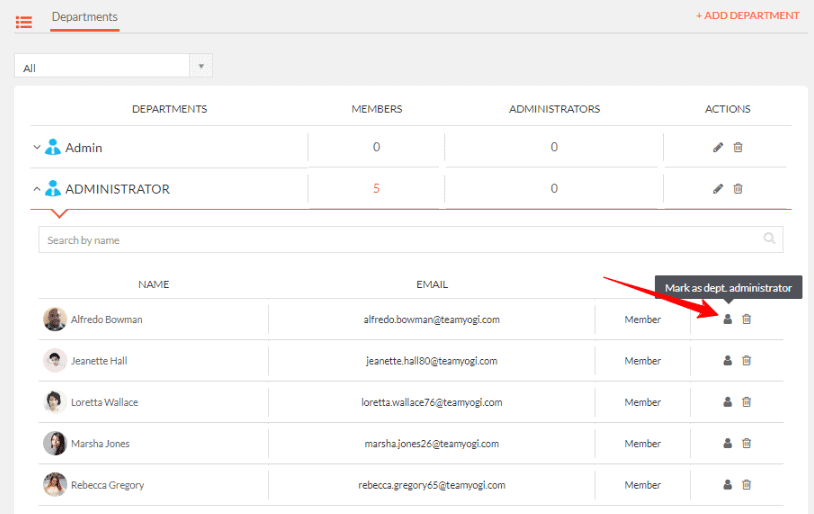Click the ADMINISTRATOR department people icon
Screen dimensions: 814x514
point(53,188)
